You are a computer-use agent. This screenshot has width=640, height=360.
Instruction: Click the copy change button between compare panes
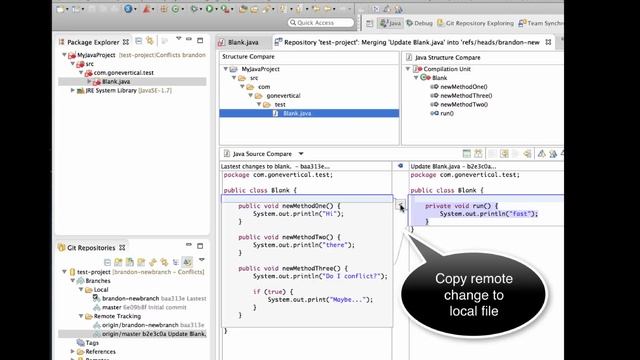pyautogui.click(x=400, y=205)
